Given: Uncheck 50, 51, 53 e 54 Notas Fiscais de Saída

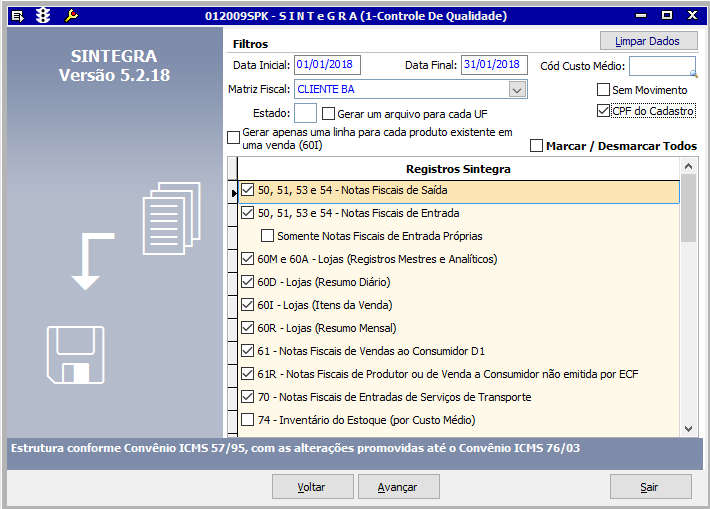Looking at the screenshot, I should [247, 189].
